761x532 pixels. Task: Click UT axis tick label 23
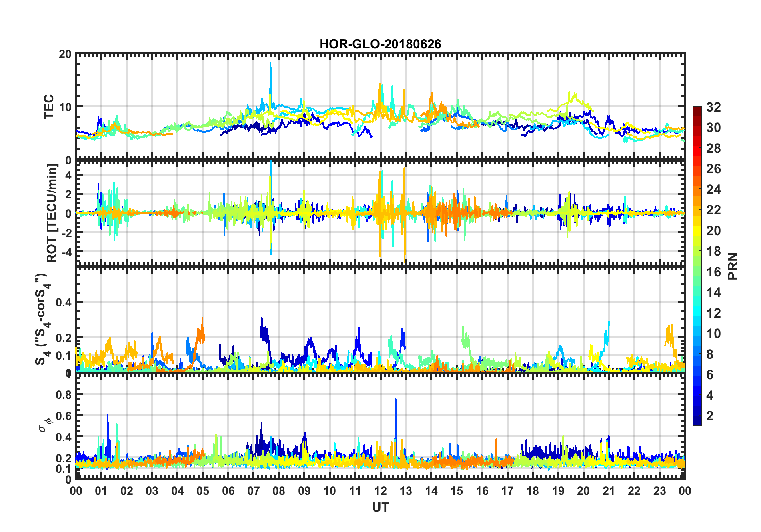[x=659, y=491]
